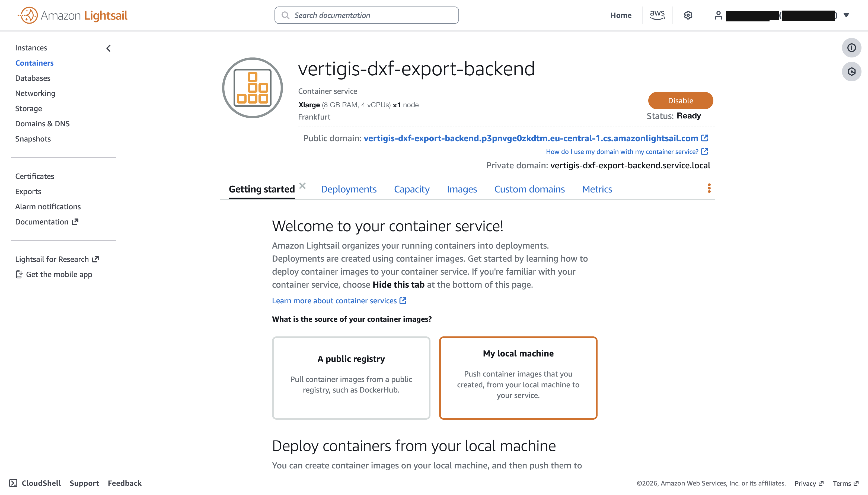Click the AWS console icon
The width and height of the screenshot is (868, 495).
657,15
